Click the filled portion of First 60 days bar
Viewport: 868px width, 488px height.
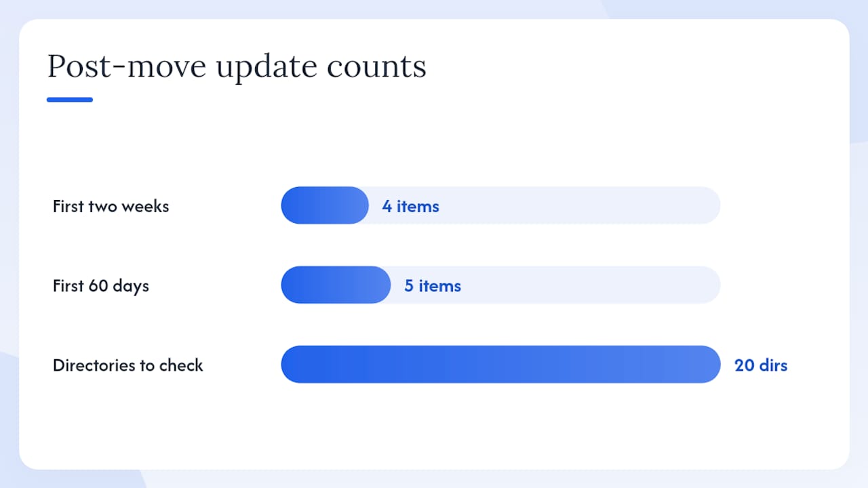[336, 285]
